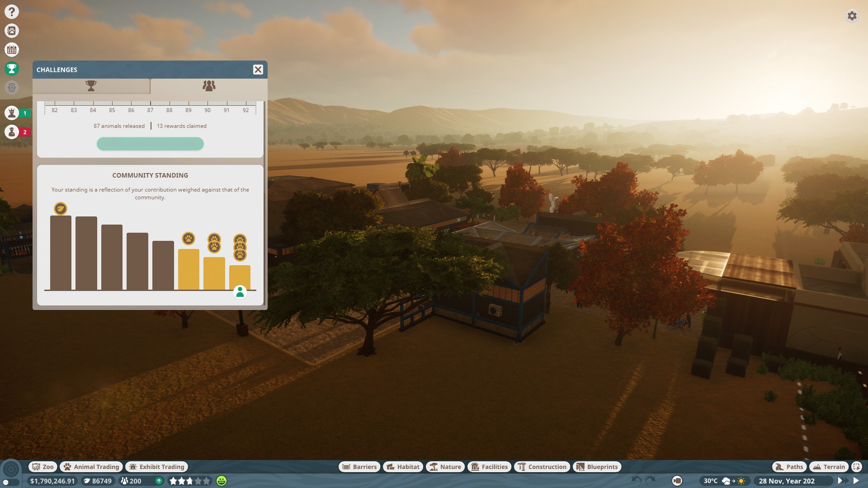Toggle the switch below the radar button
868x488 pixels.
click(x=10, y=483)
